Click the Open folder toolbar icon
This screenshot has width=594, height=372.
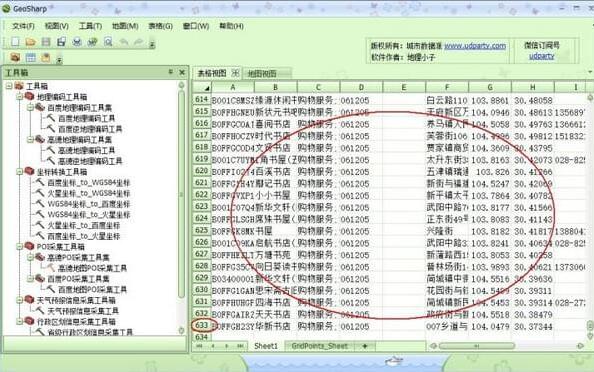tap(31, 42)
